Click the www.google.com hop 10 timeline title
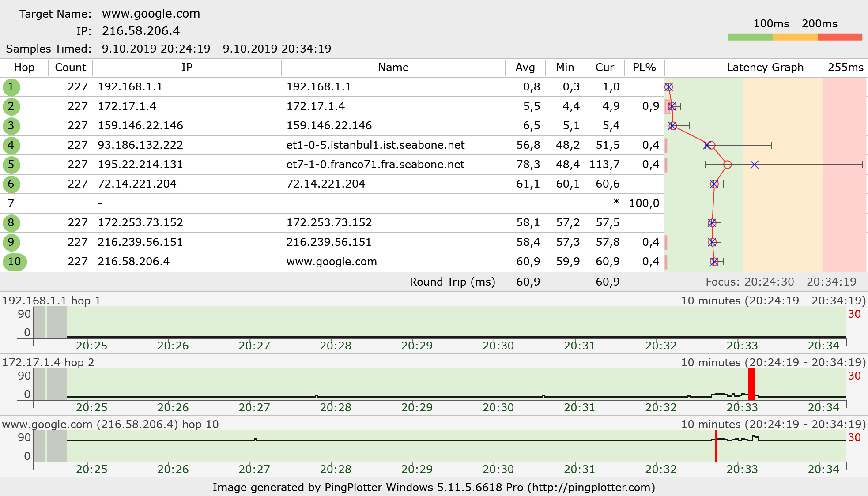868x496 pixels. click(110, 425)
